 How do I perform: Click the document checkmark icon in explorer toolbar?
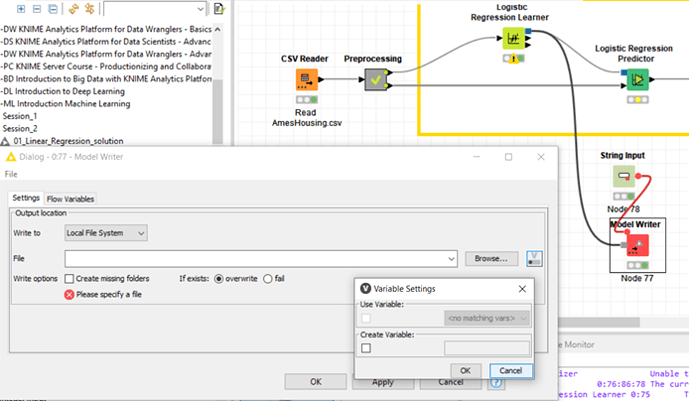(x=219, y=9)
